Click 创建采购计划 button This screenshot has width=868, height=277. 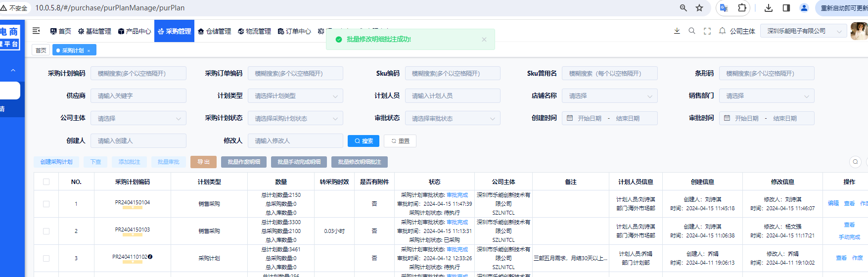pyautogui.click(x=56, y=162)
